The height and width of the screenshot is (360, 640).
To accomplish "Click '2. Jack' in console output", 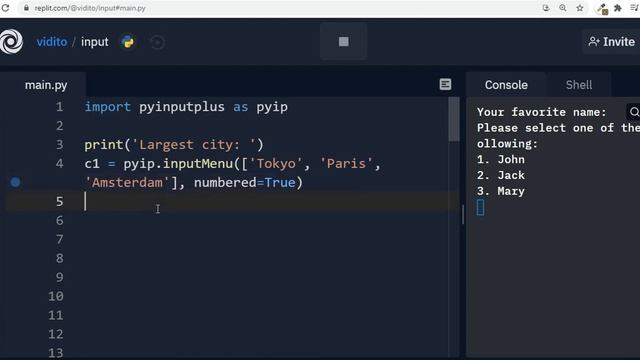I will pyautogui.click(x=501, y=175).
